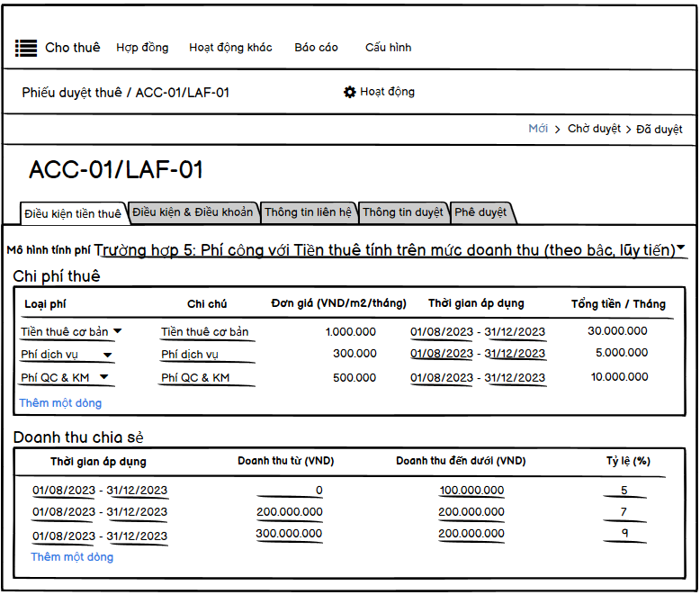Image resolution: width=700 pixels, height=595 pixels.
Task: Edit Doanh thu đến dưới value 100.000.000
Action: 471,491
